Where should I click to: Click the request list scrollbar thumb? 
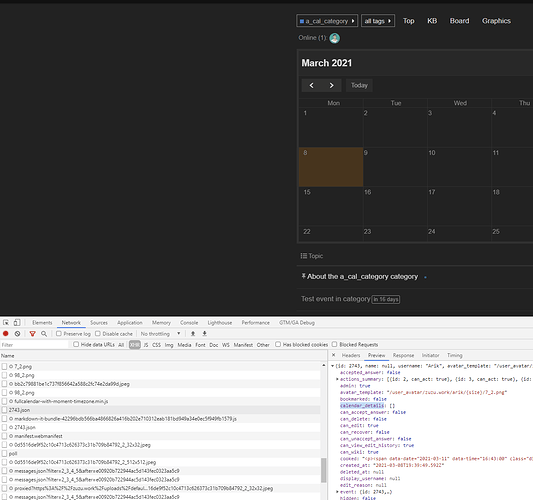tap(324, 470)
